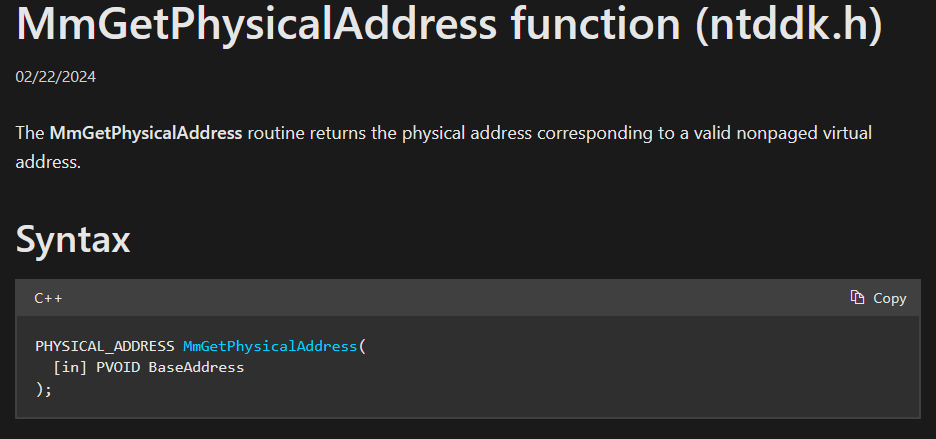Click the copy icon in code header

pos(857,298)
